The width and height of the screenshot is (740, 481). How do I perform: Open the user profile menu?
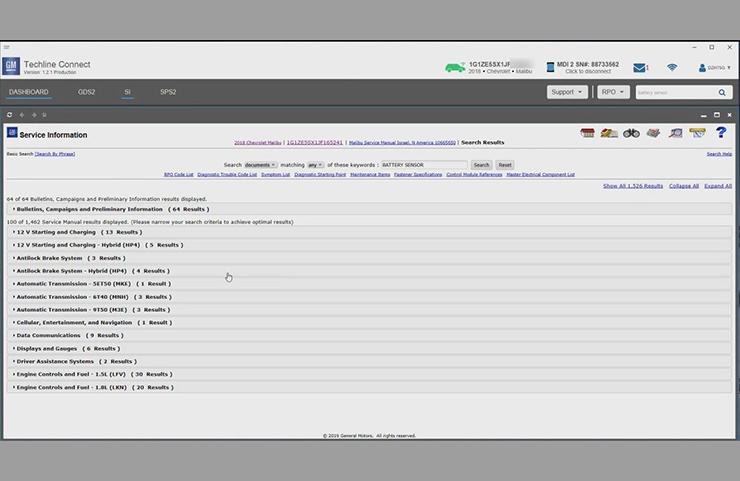[715, 68]
